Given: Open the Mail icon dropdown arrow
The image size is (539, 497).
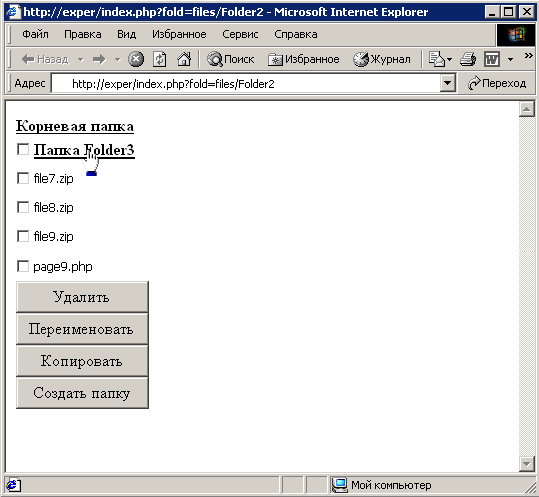Looking at the screenshot, I should 449,59.
